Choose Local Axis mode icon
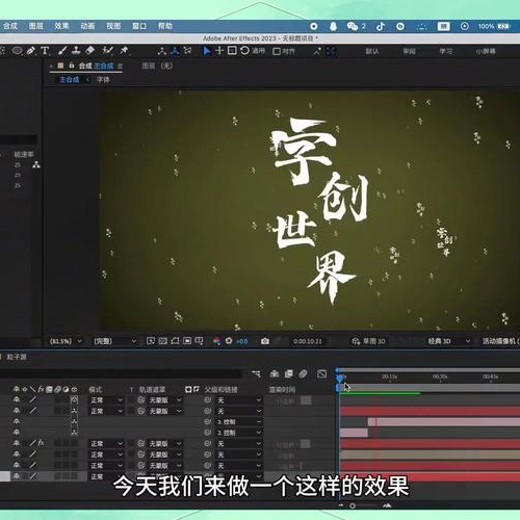Image resolution: width=520 pixels, height=520 pixels. [x=162, y=51]
